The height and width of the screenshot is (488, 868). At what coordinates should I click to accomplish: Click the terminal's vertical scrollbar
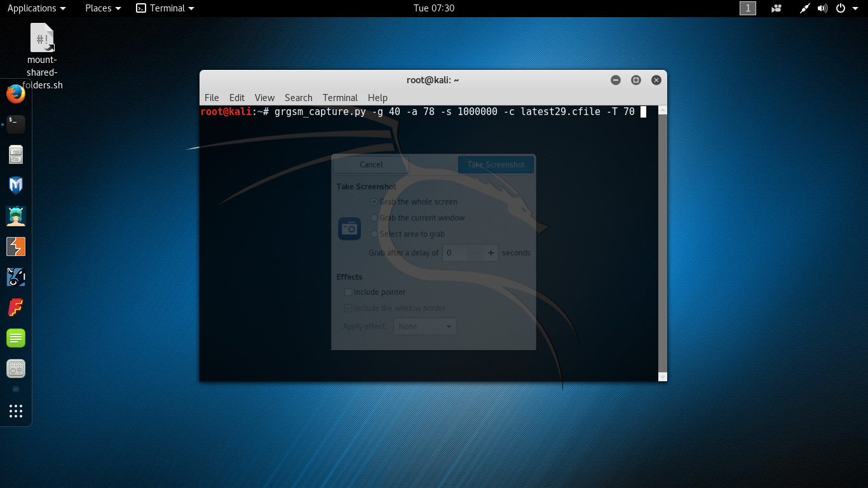(662, 241)
